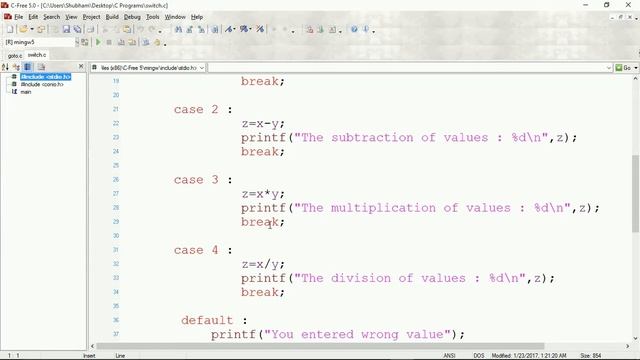The width and height of the screenshot is (640, 360).
Task: Open the function list dropdown arrow near Go
Action: coord(609,68)
